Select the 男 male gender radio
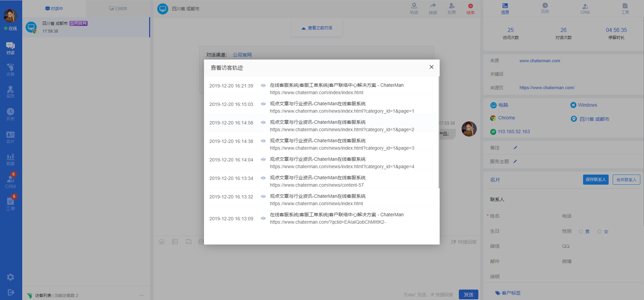This screenshot has height=300, width=644. (581, 231)
